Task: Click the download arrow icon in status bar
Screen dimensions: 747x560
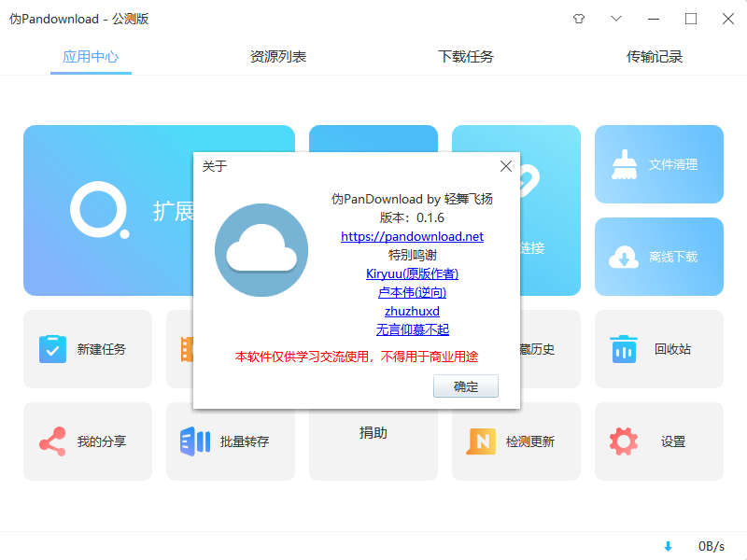Action: (x=668, y=546)
